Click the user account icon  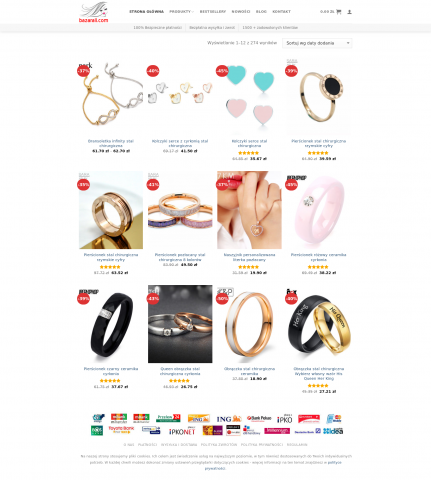[349, 12]
